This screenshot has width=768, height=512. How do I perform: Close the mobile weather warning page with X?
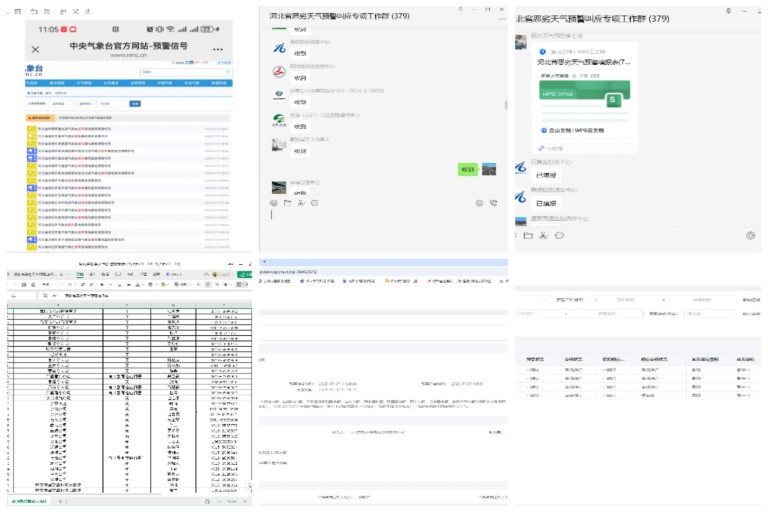point(36,49)
